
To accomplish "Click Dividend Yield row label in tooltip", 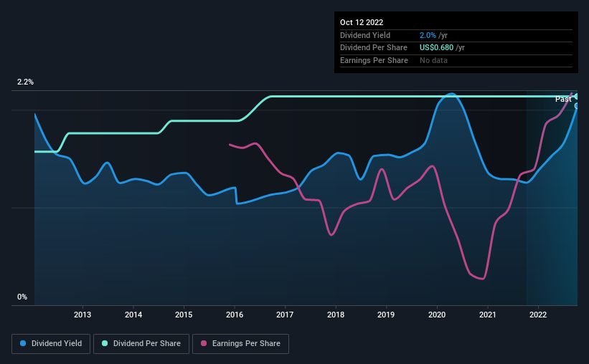I will pos(365,35).
